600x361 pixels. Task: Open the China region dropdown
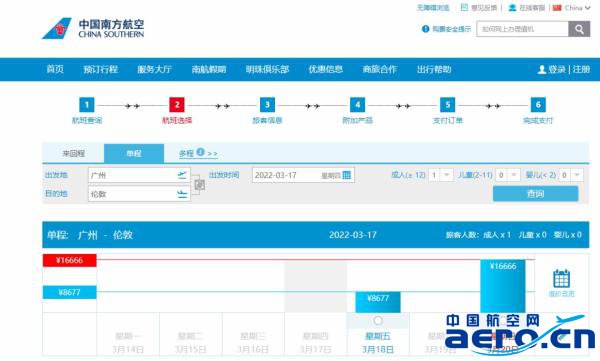577,8
